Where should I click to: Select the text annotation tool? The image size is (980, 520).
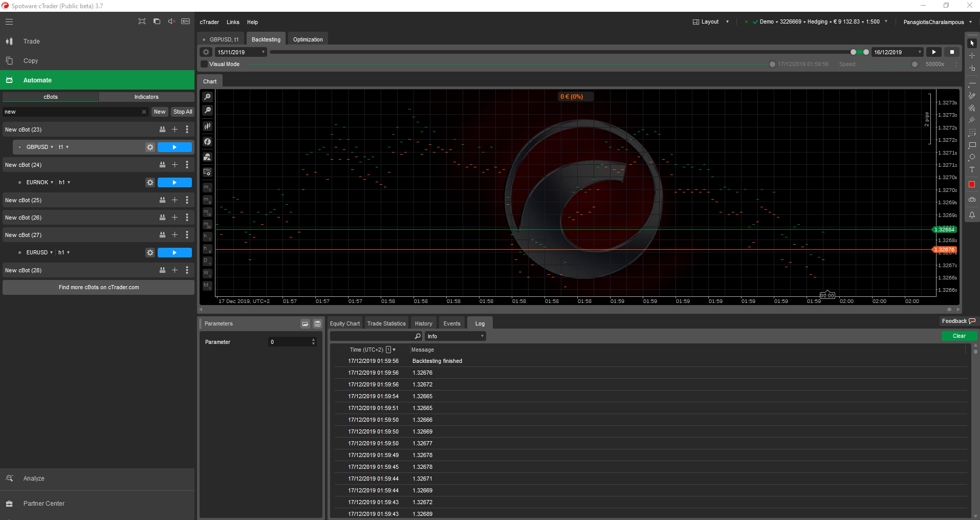tap(972, 169)
